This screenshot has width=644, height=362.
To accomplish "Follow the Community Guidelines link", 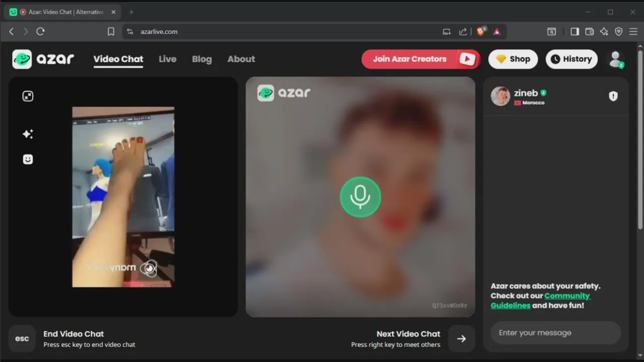I will click(540, 301).
